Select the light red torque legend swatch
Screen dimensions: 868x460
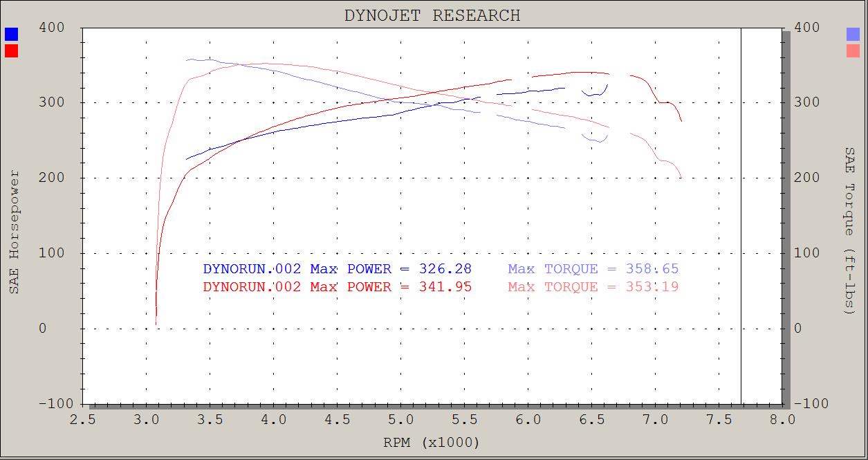point(853,50)
